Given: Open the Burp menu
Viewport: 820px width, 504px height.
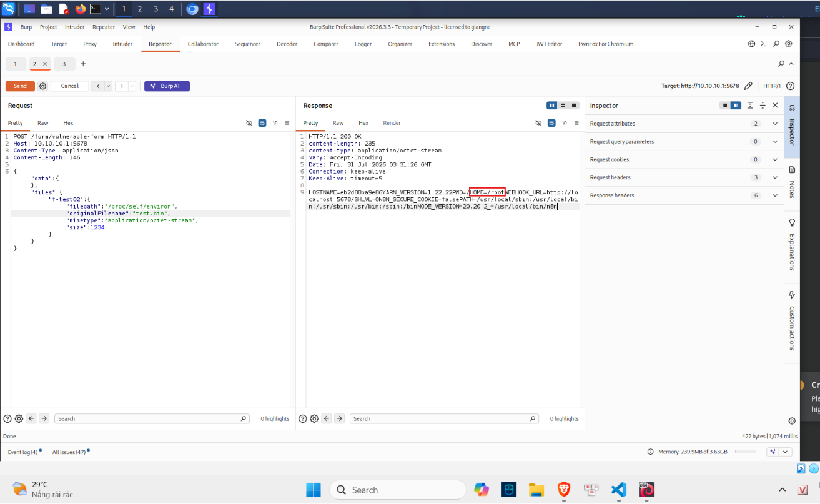Looking at the screenshot, I should [26, 27].
